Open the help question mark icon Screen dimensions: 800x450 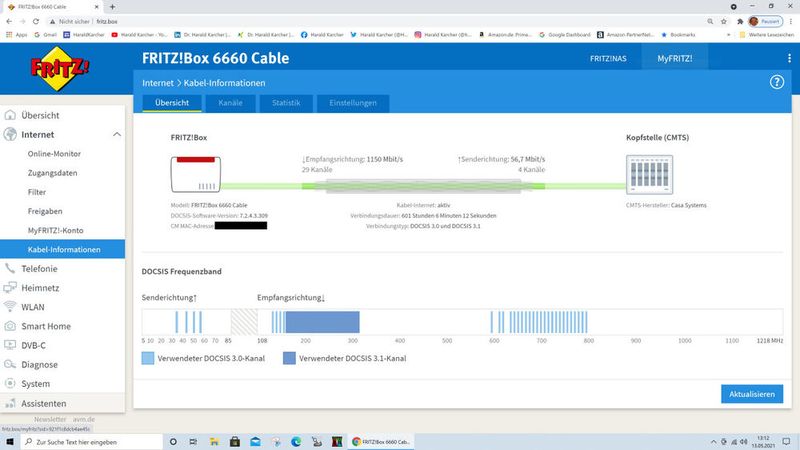pyautogui.click(x=777, y=82)
